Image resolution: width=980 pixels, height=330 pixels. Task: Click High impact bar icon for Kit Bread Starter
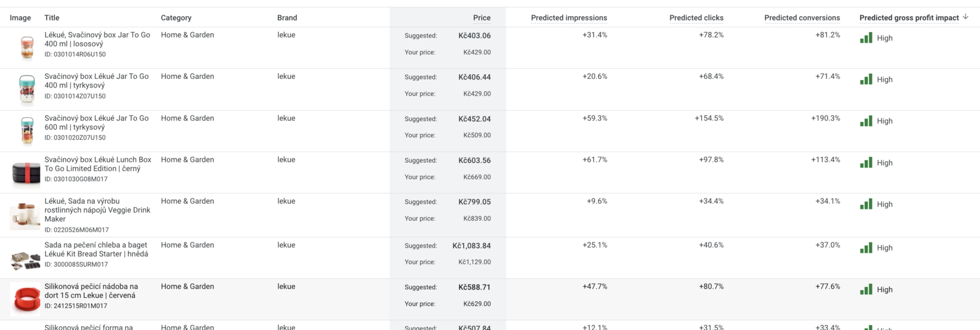point(866,248)
